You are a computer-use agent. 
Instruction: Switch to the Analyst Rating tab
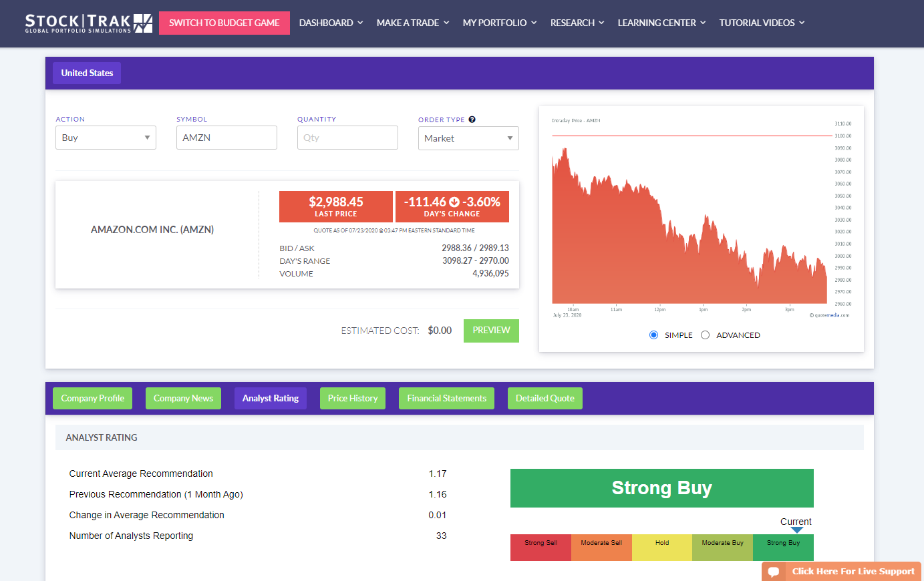point(271,398)
